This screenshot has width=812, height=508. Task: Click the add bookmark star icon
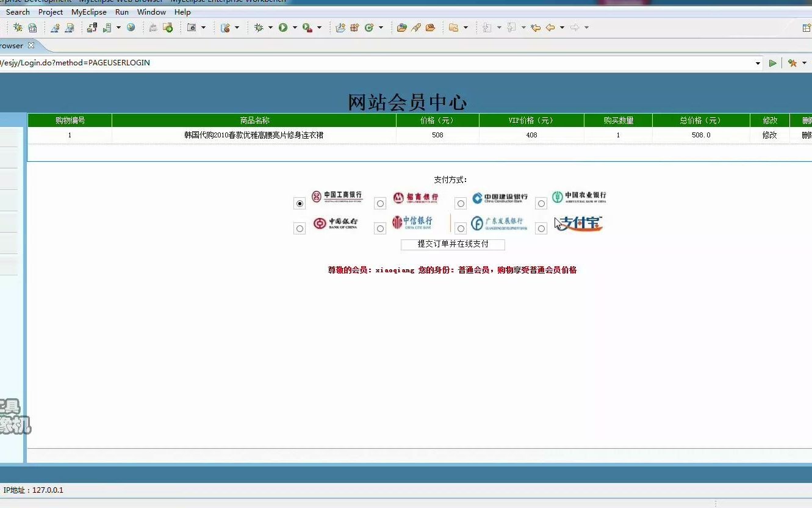[x=792, y=63]
